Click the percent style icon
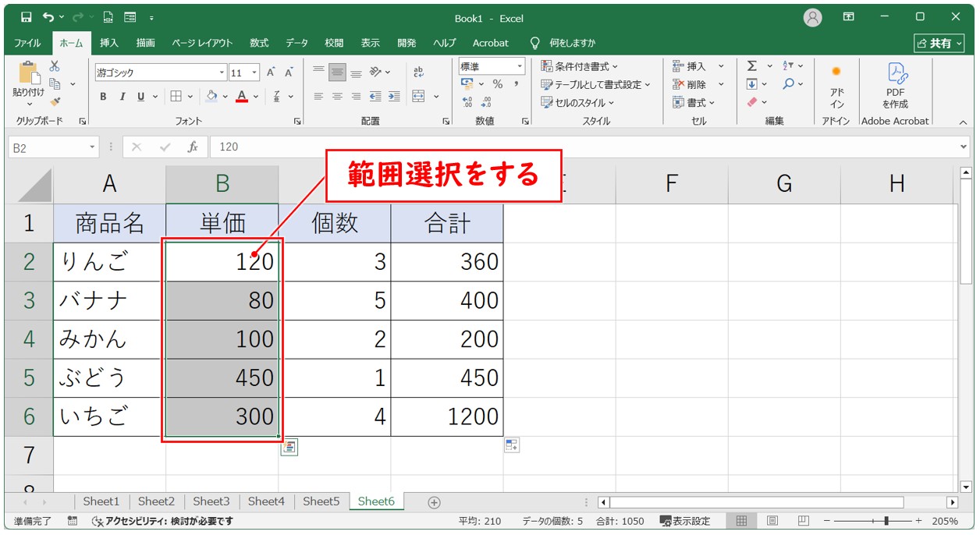Viewport: 980px width, 535px height. 497,84
